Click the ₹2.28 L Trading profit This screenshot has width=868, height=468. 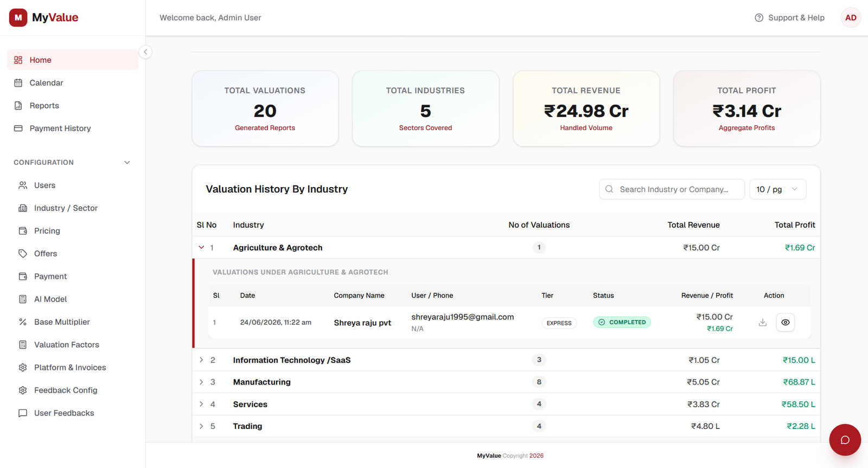[x=801, y=426]
